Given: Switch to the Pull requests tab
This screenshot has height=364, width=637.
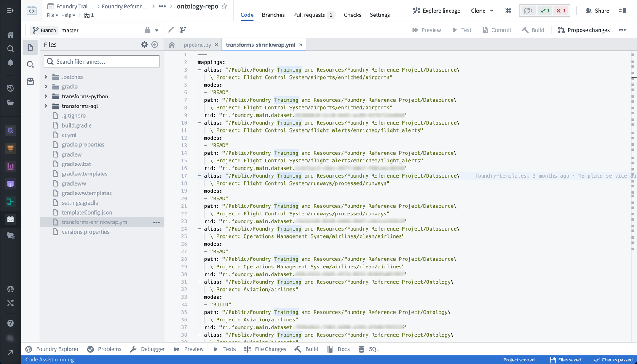Looking at the screenshot, I should [309, 15].
